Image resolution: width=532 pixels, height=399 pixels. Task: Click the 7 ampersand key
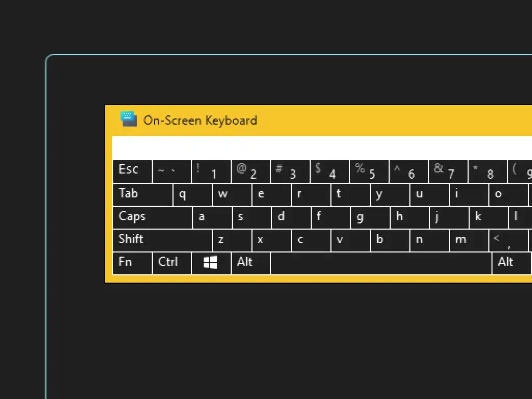(x=448, y=171)
